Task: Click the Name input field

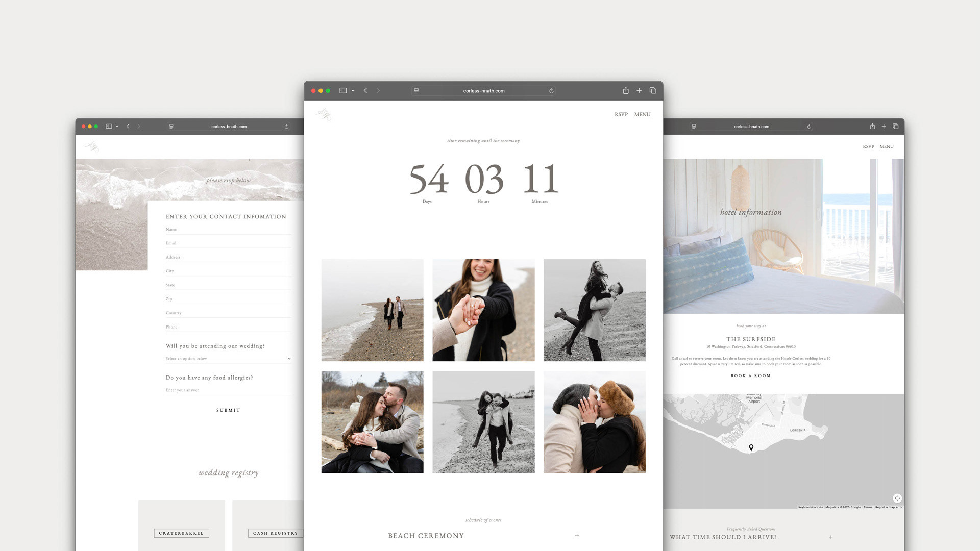Action: tap(228, 230)
